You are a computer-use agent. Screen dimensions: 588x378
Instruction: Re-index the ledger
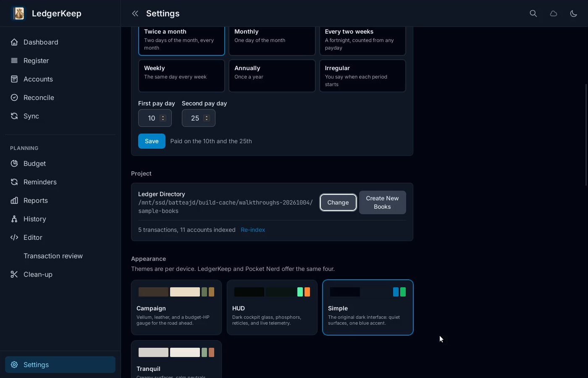point(253,230)
